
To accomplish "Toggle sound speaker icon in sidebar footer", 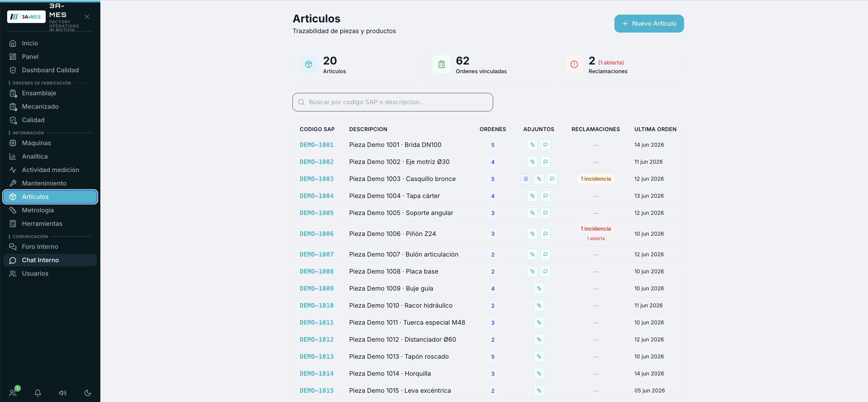I will click(63, 392).
